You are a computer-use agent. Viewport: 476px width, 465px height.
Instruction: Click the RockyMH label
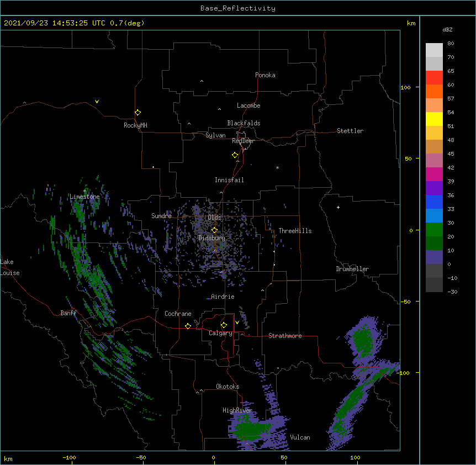[x=135, y=125]
